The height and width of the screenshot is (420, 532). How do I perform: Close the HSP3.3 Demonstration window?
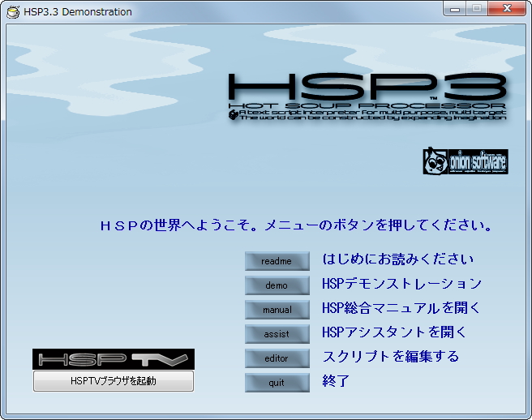[x=507, y=8]
